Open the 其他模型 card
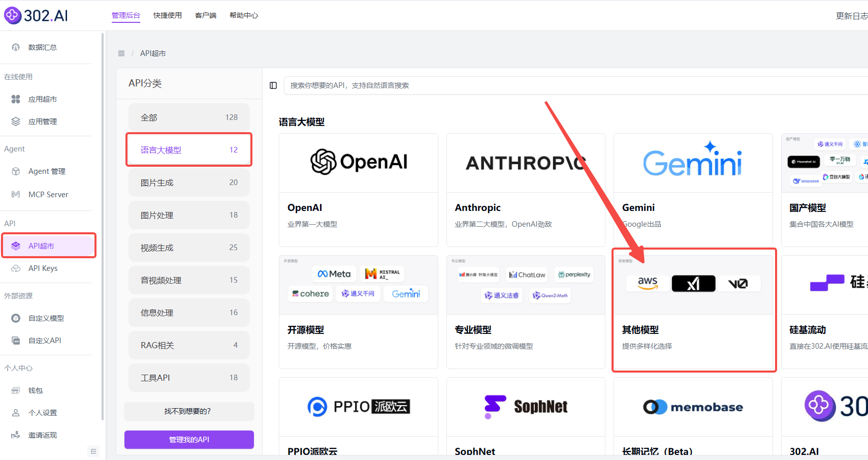 pos(693,312)
